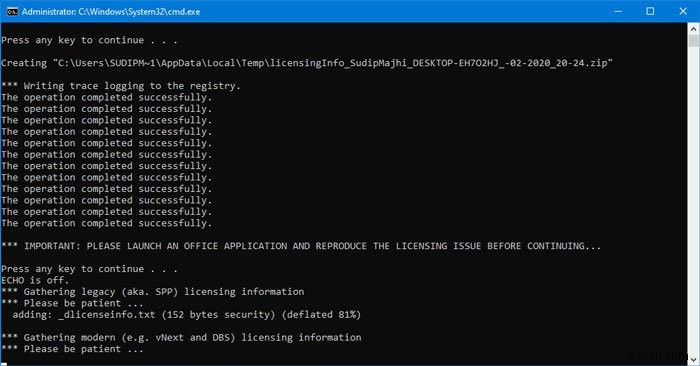Click the 'adding: _dlicenseinfo.txt' line

click(x=187, y=315)
